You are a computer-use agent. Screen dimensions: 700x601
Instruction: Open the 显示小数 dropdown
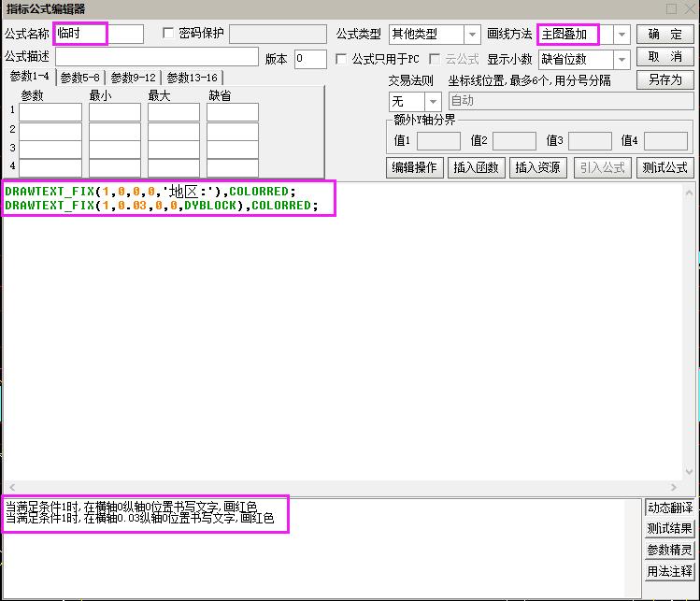(x=621, y=60)
